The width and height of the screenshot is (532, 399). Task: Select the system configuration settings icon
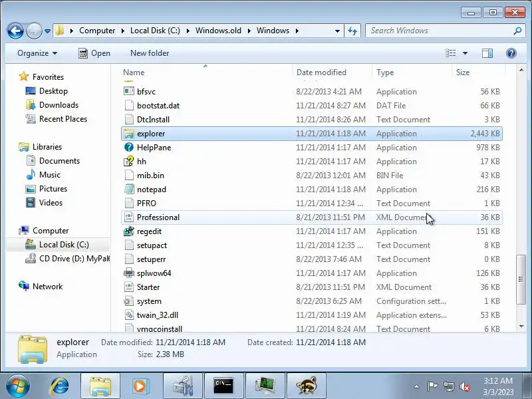(x=128, y=301)
